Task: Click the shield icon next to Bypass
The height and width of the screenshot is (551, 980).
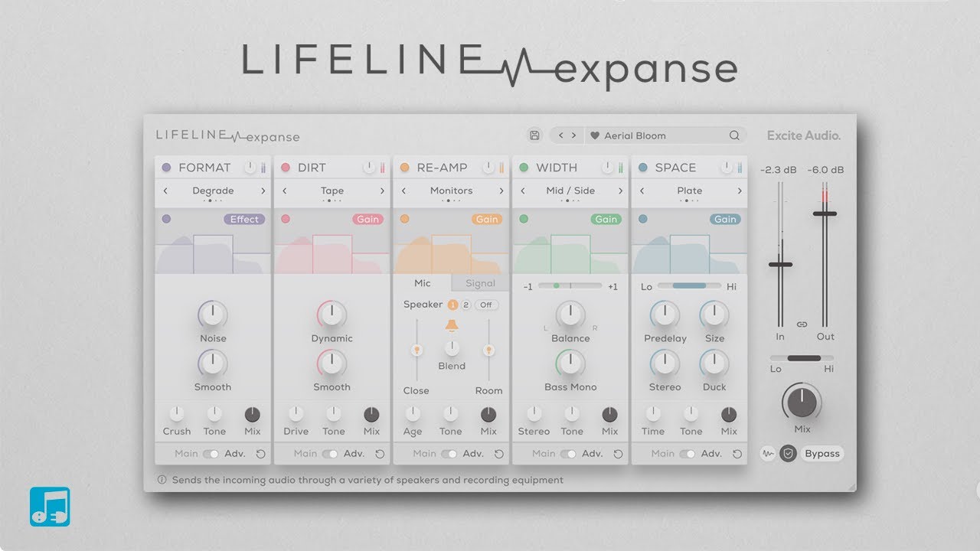Action: [788, 454]
